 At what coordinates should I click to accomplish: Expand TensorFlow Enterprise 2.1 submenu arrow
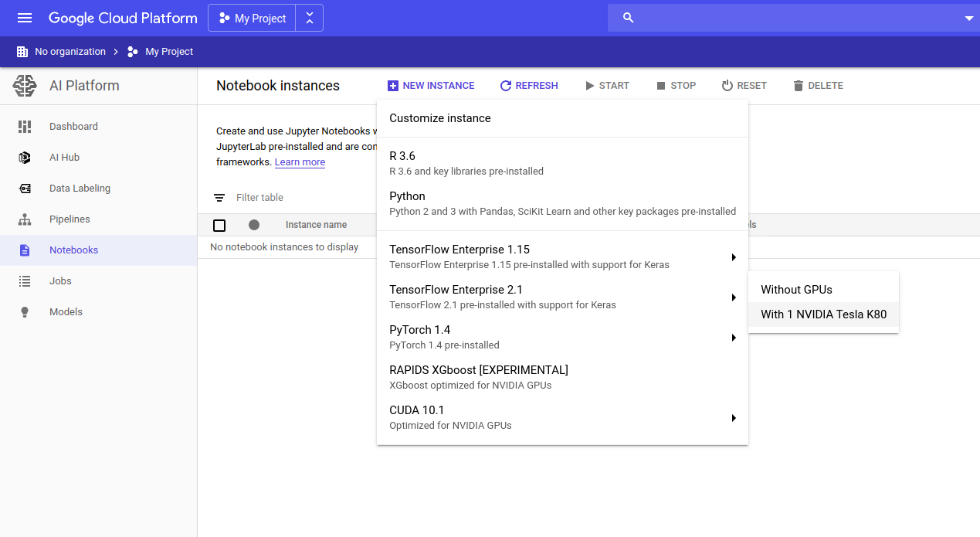pyautogui.click(x=734, y=297)
